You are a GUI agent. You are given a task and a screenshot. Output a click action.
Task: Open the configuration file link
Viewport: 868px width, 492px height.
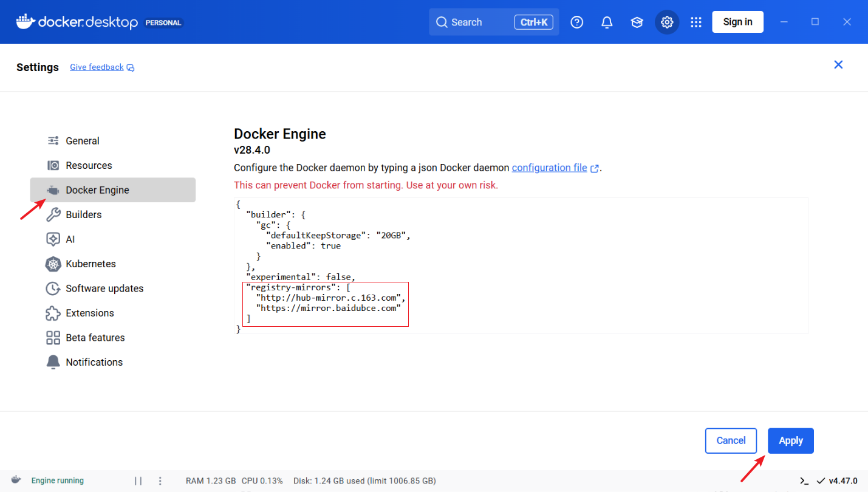[x=550, y=168]
